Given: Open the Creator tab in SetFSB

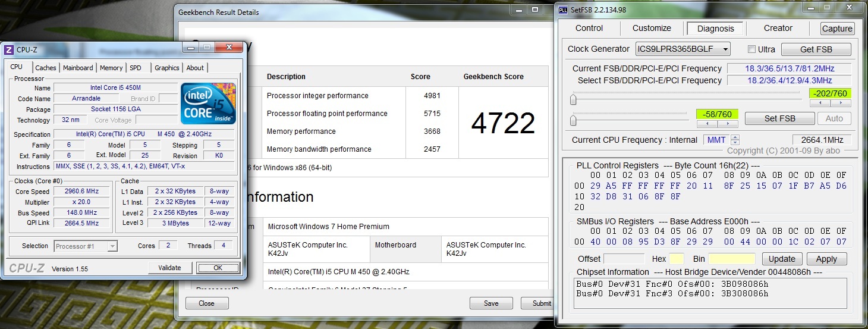Looking at the screenshot, I should click(x=778, y=28).
